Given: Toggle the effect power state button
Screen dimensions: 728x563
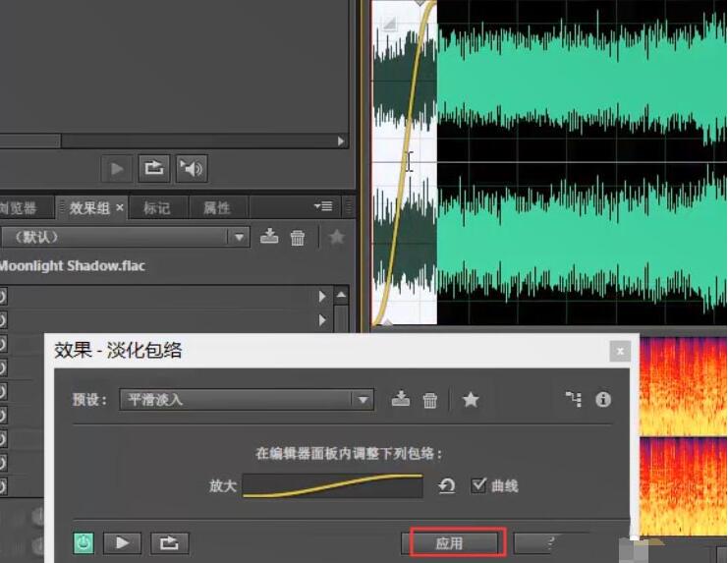Looking at the screenshot, I should click(x=84, y=542).
